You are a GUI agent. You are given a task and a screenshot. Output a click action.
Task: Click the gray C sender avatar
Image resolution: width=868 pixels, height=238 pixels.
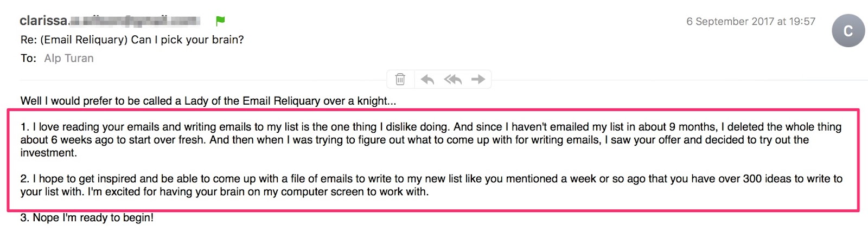848,31
